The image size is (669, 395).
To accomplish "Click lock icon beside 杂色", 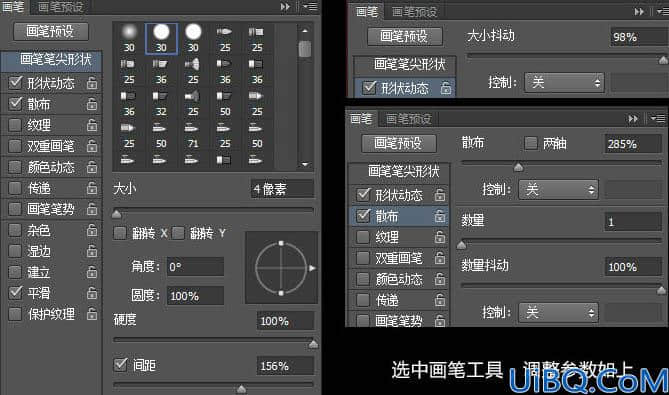I will point(92,230).
